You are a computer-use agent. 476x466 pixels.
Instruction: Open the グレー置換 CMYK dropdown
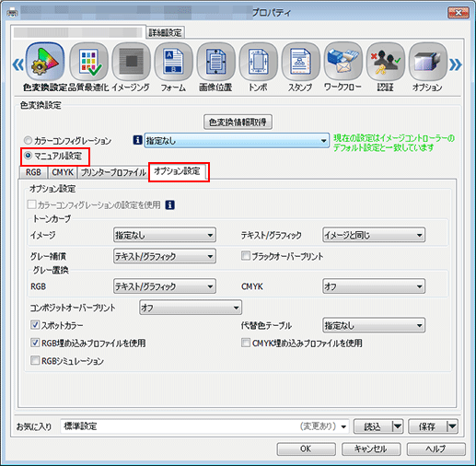(374, 286)
